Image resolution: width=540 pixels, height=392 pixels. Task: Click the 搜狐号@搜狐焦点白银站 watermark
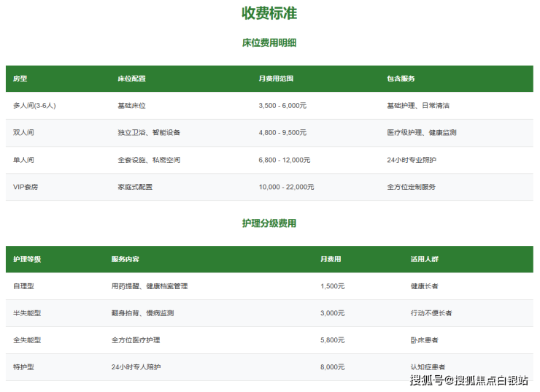pos(469,380)
